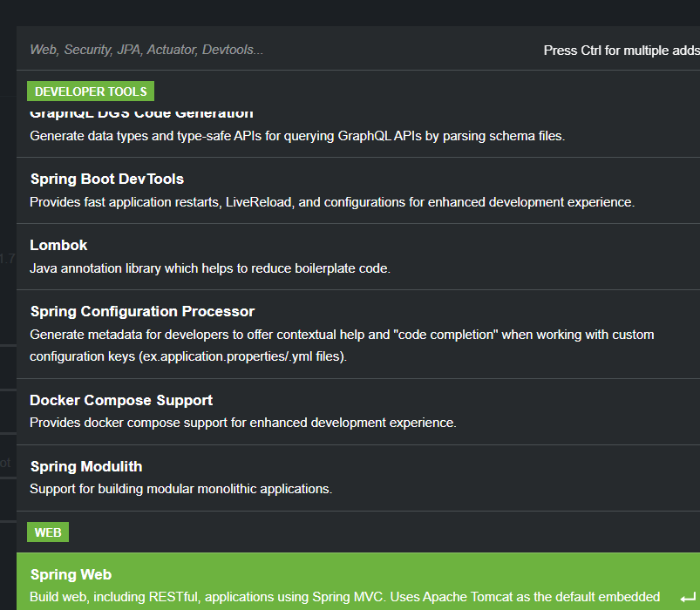
Task: Select the Spring Boot DevTools dependency
Action: (358, 190)
